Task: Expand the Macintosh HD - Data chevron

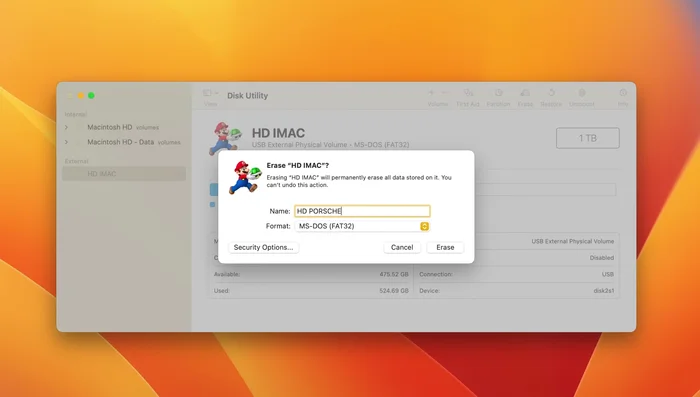Action: point(66,142)
